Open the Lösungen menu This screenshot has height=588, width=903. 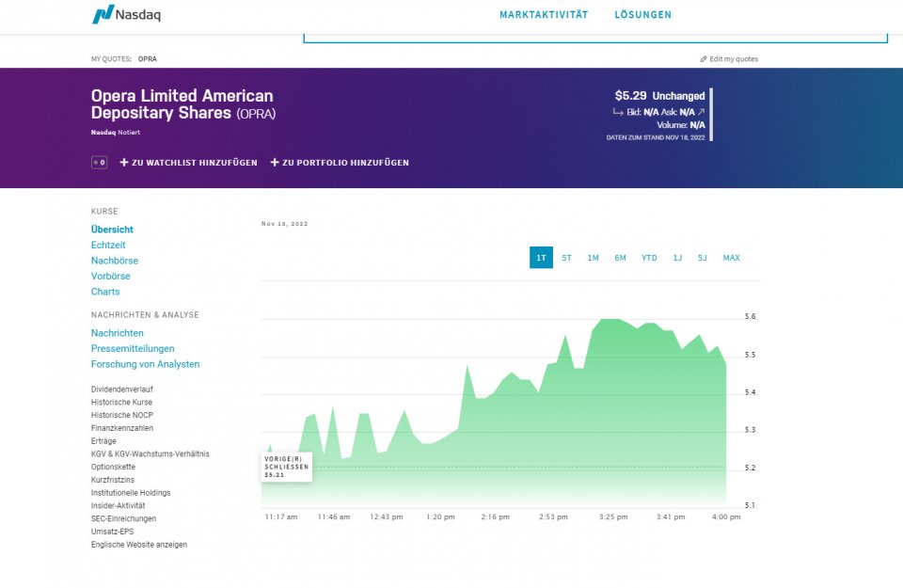[x=642, y=15]
